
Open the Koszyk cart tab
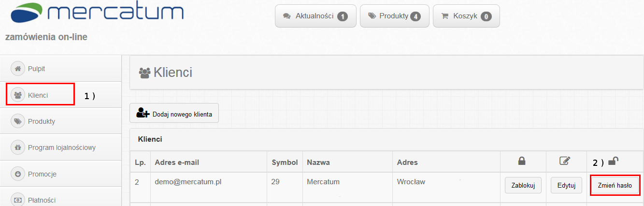(466, 16)
